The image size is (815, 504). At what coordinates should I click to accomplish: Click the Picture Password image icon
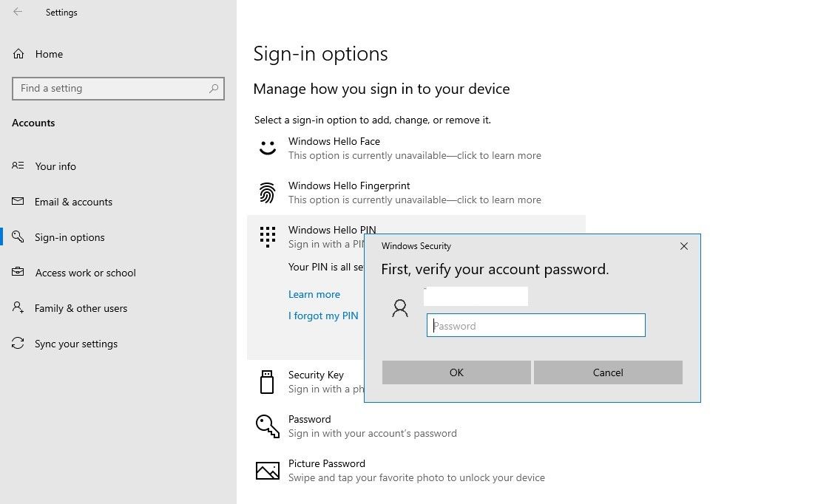click(x=267, y=471)
